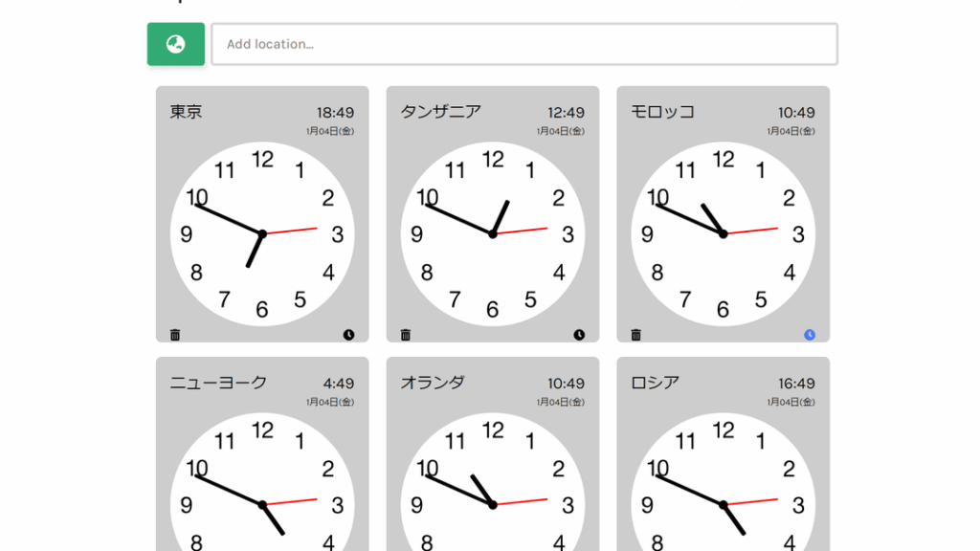Click the 18:49 digital time on 東京
The image size is (980, 551).
(335, 113)
